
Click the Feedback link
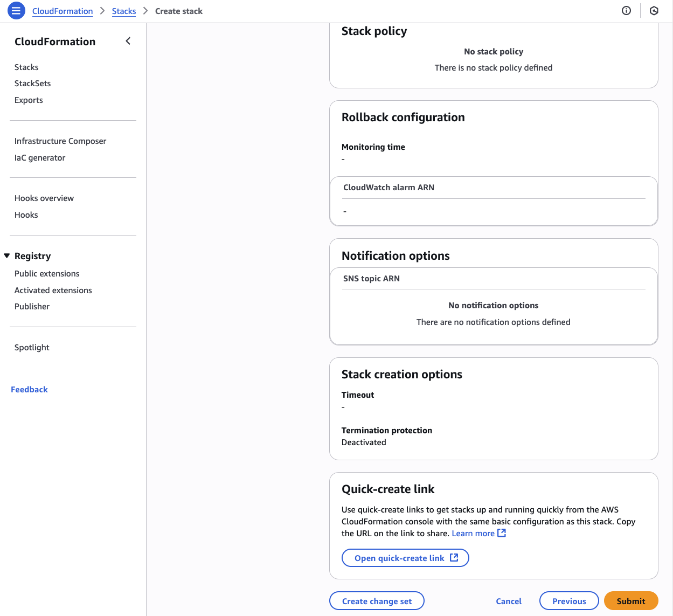[x=29, y=390]
